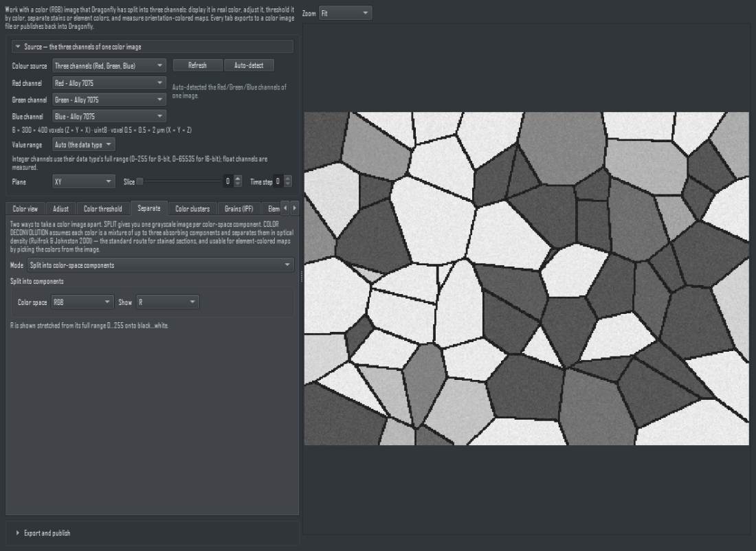Switch to the Color threshold tab
The image size is (756, 551).
click(102, 209)
